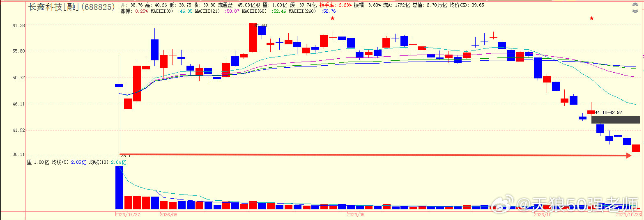Click the 61.80 high-price annotation on the chart
Image resolution: width=644 pixels, height=220 pixels.
point(260,25)
